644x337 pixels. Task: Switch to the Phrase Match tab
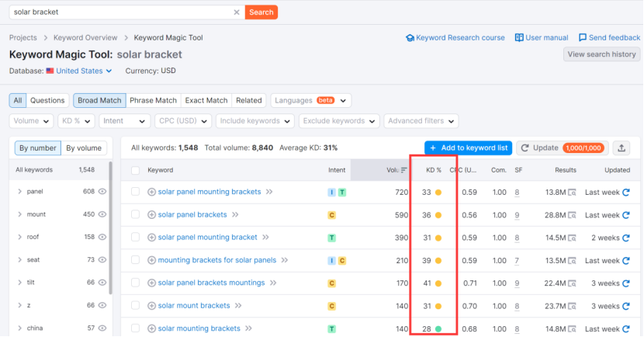(x=153, y=100)
